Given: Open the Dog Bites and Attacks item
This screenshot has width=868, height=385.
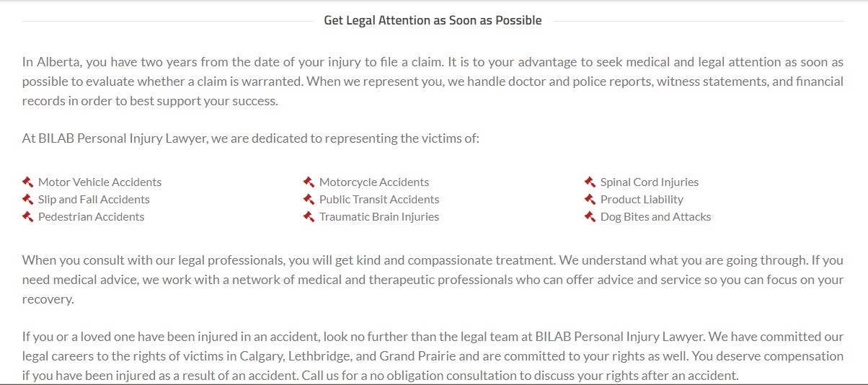Looking at the screenshot, I should point(655,217).
